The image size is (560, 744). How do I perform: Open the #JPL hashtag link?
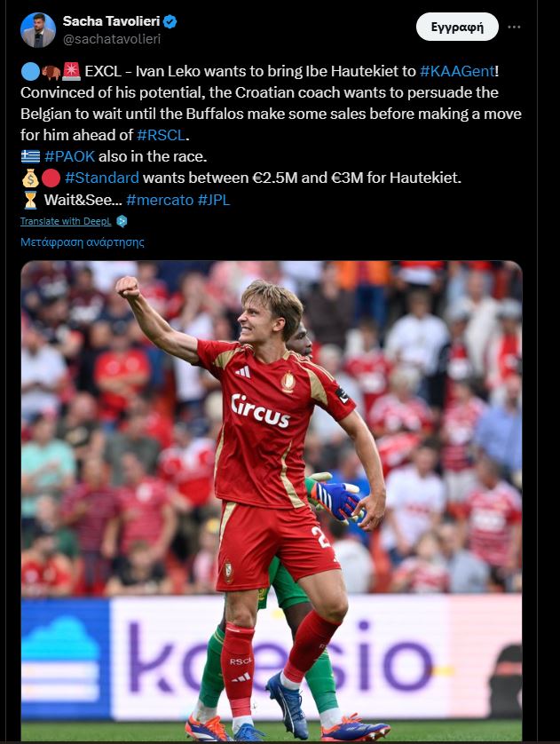click(213, 200)
